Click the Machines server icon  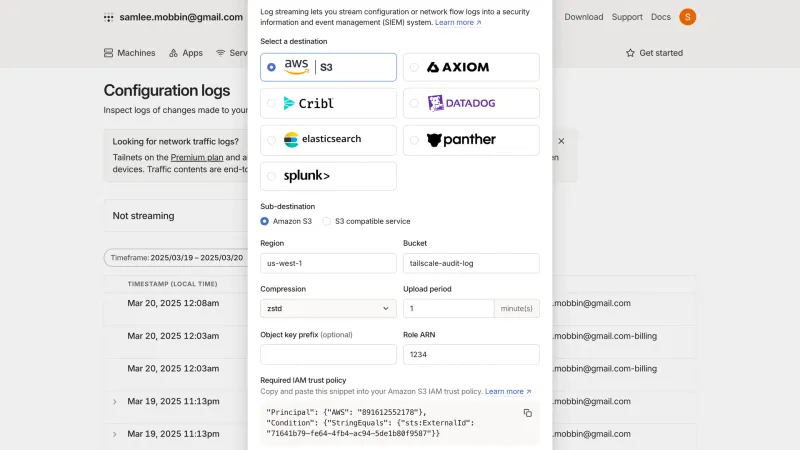[108, 53]
